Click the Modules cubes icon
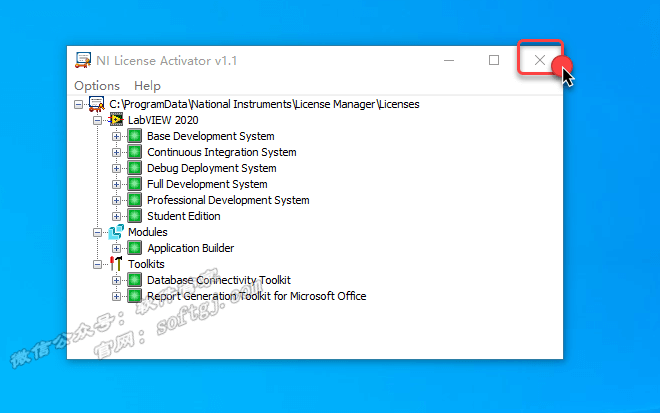 point(116,232)
